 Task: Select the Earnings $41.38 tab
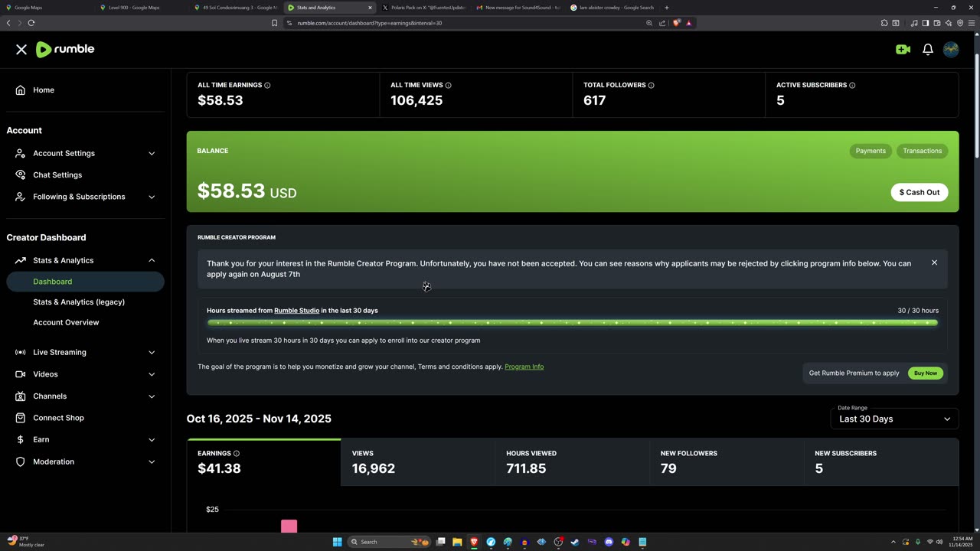click(264, 462)
